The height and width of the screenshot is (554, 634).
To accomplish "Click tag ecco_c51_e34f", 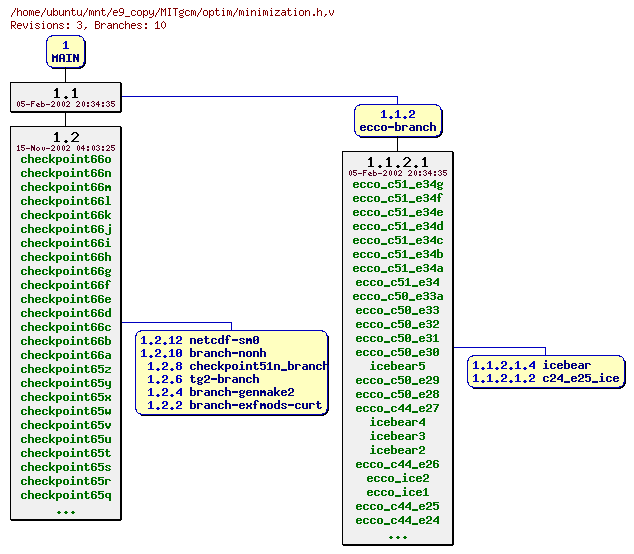I will tap(398, 198).
